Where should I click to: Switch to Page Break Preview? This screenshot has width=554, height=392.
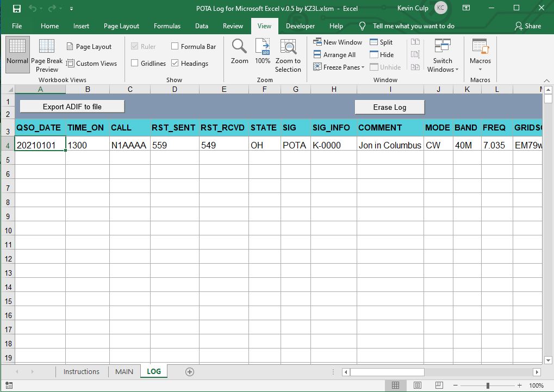[x=47, y=54]
